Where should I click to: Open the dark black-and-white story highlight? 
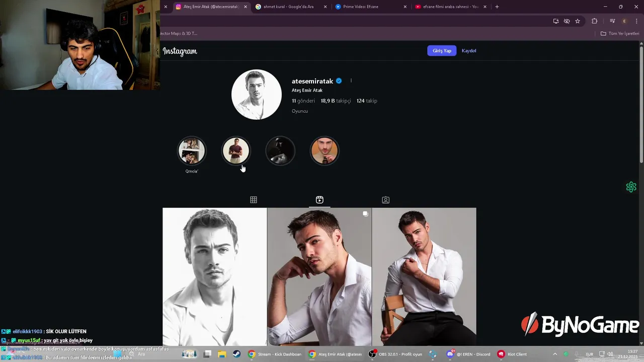(280, 151)
